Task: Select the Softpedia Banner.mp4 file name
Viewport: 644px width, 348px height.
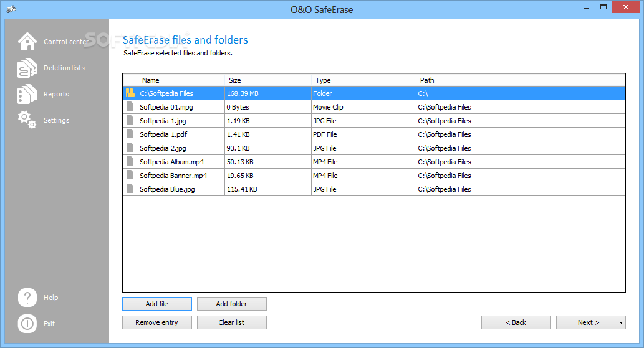Action: tap(173, 176)
